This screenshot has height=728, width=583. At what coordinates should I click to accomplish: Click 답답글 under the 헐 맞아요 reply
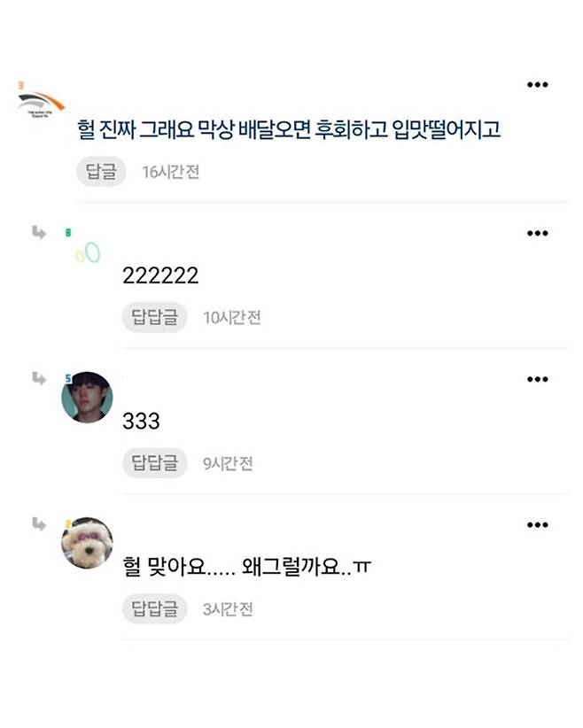pyautogui.click(x=155, y=608)
